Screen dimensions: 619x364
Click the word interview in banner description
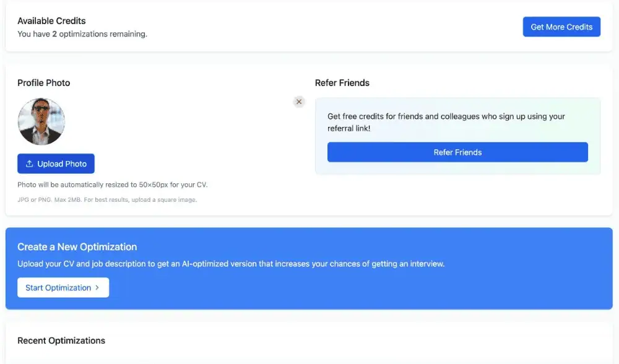point(425,264)
